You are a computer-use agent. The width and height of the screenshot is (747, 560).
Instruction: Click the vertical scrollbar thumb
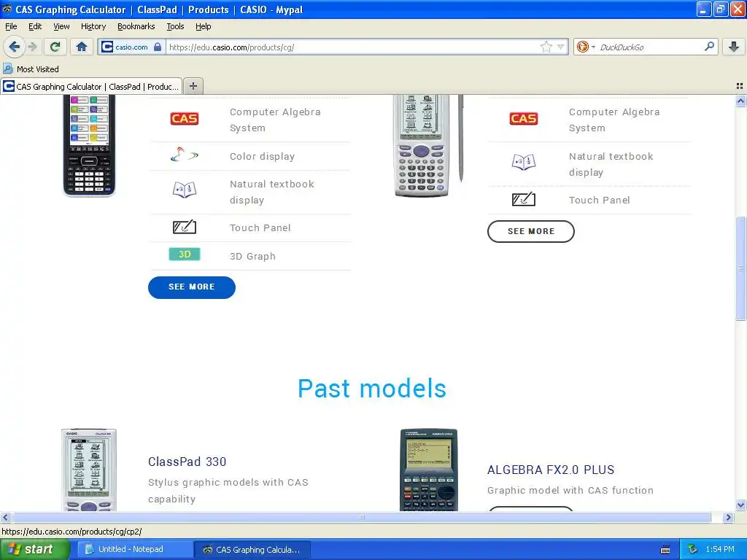740,268
